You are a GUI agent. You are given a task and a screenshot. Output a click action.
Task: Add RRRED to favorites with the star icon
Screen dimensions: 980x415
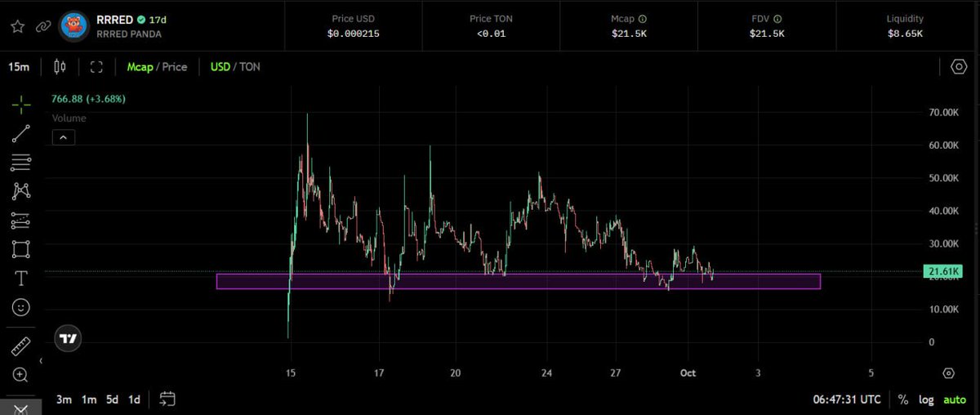coord(17,26)
